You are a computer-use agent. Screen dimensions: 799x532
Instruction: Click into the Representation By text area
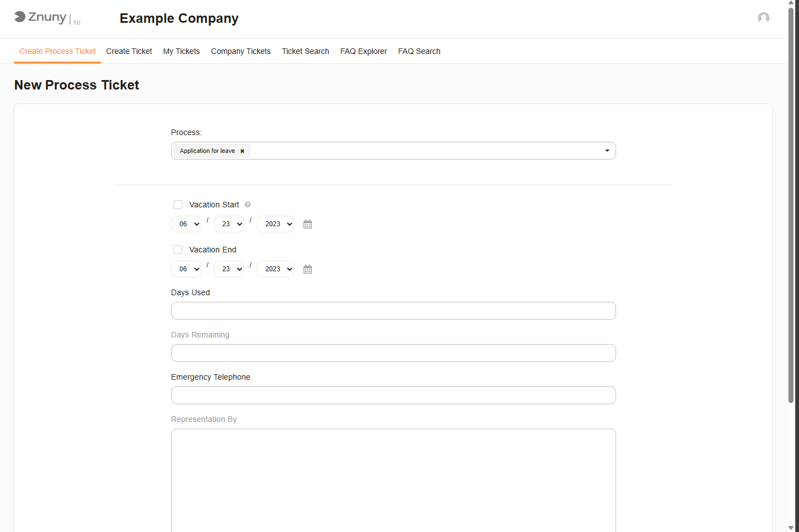[393, 478]
